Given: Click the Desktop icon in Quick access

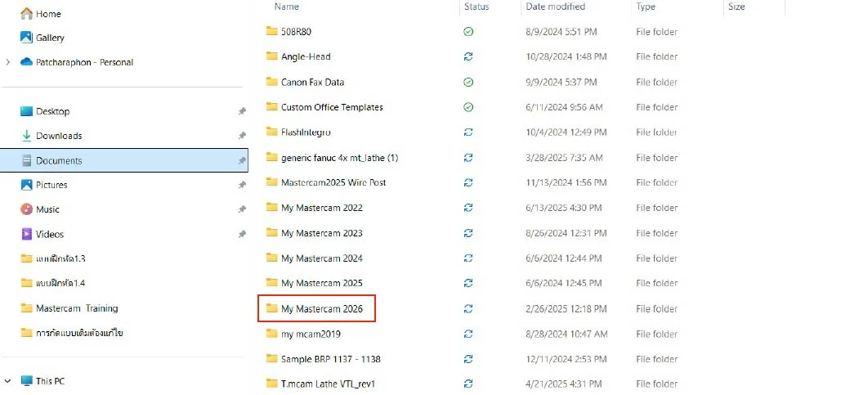Looking at the screenshot, I should [26, 110].
